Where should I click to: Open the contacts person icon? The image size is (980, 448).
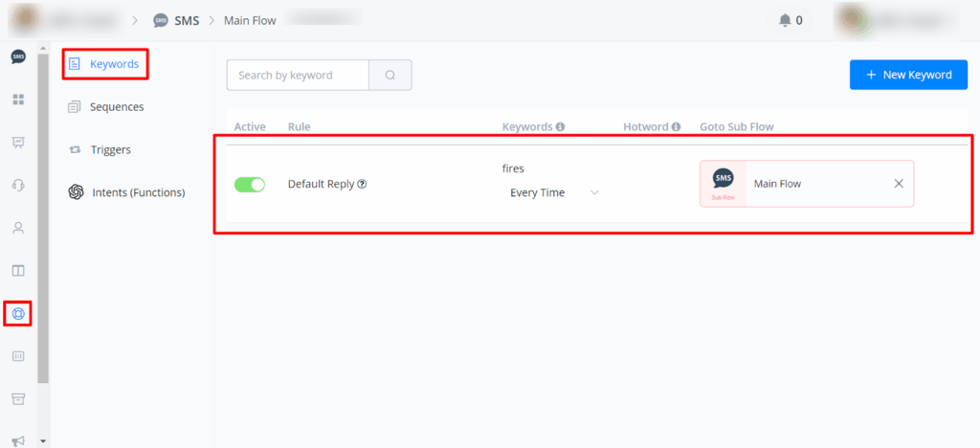click(x=18, y=228)
